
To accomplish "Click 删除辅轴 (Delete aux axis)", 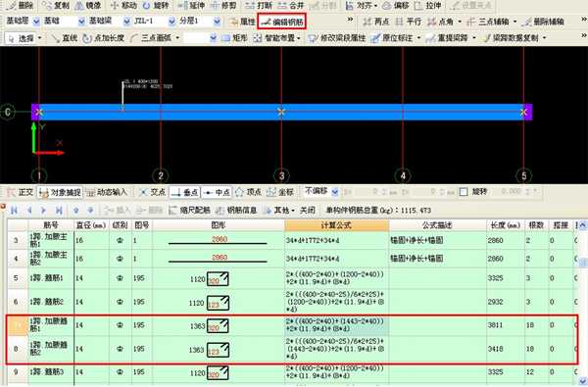I will [x=543, y=22].
